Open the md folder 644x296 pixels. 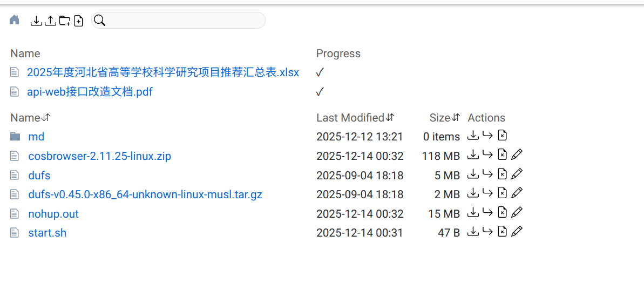[36, 137]
